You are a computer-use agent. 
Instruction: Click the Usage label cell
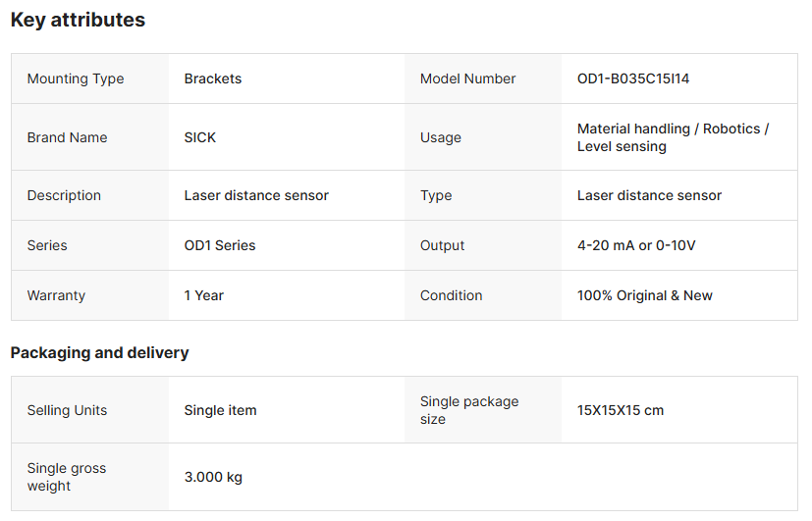point(440,137)
